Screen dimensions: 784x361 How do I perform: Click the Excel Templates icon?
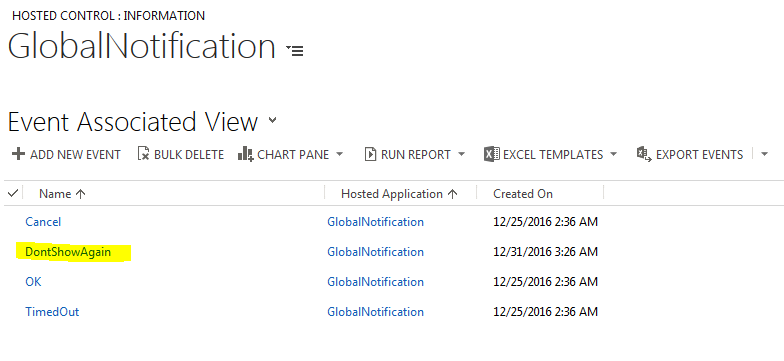[492, 154]
